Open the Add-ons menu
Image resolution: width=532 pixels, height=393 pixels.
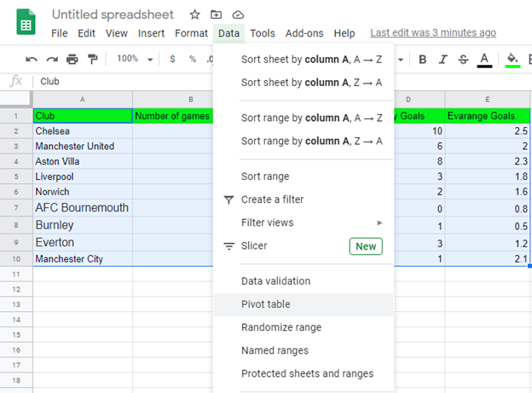pyautogui.click(x=304, y=33)
